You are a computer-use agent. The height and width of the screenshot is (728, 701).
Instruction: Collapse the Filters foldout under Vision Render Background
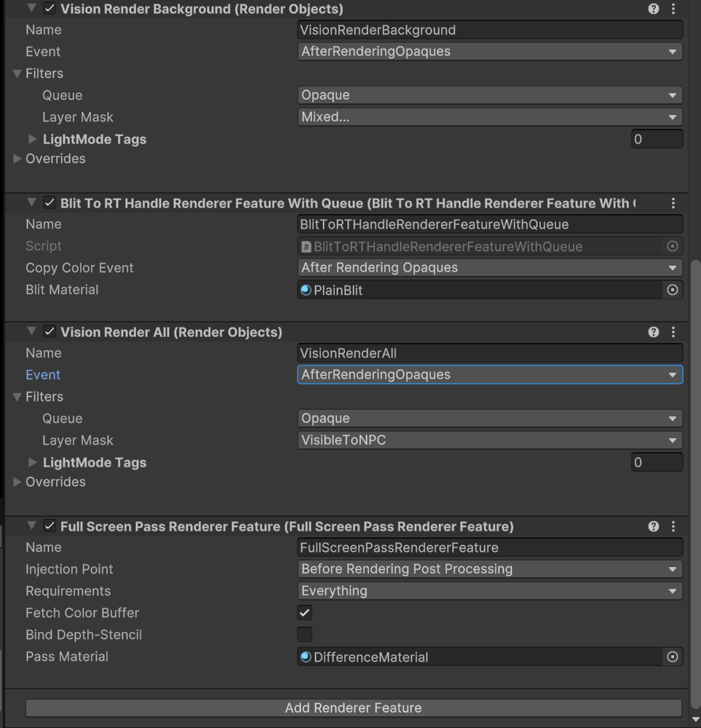tap(17, 74)
